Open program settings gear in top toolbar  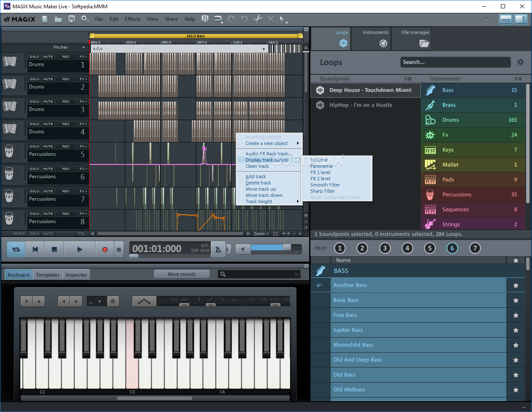[85, 19]
